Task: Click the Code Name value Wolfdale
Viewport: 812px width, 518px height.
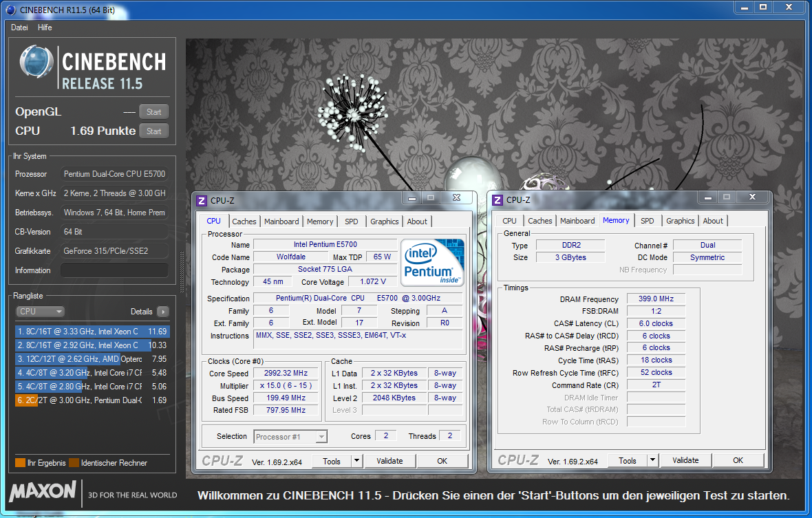Action: (291, 257)
